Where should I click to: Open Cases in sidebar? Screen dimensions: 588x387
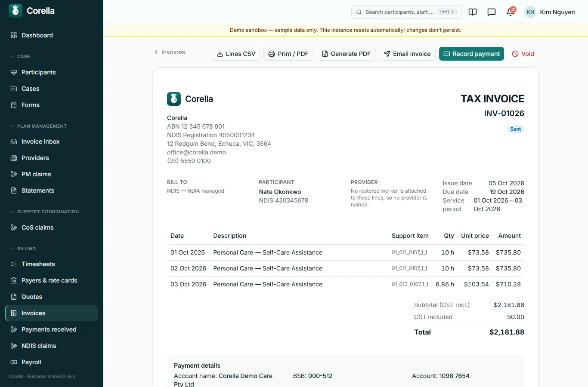tap(52, 89)
